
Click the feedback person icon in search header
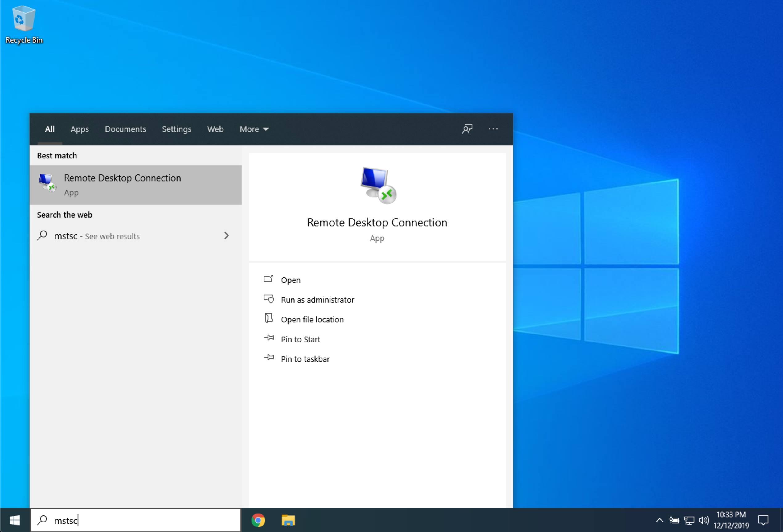467,129
